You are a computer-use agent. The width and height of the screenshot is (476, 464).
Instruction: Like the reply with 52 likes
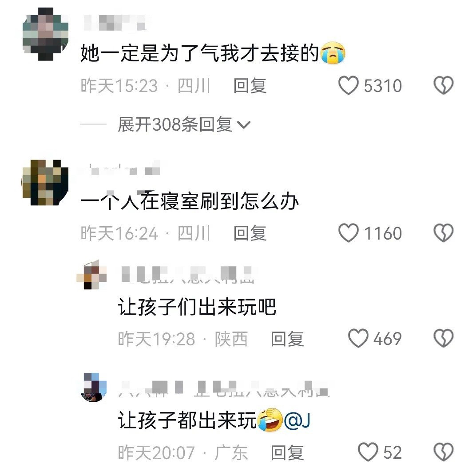point(368,452)
